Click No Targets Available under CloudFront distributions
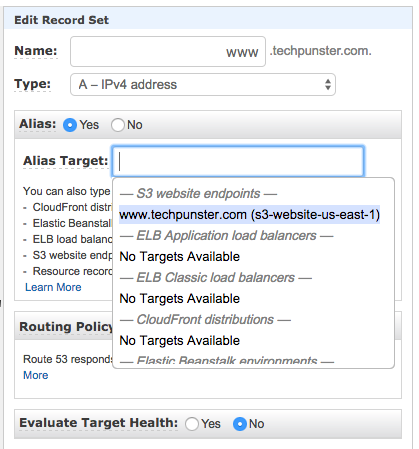The image size is (419, 449). [x=180, y=341]
